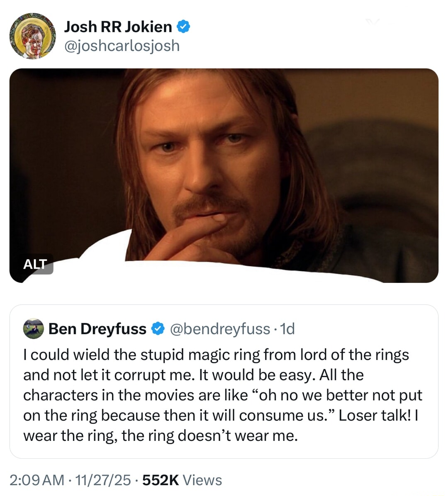Click the 11/27/25 post date
This screenshot has height=496, width=448.
(x=102, y=480)
